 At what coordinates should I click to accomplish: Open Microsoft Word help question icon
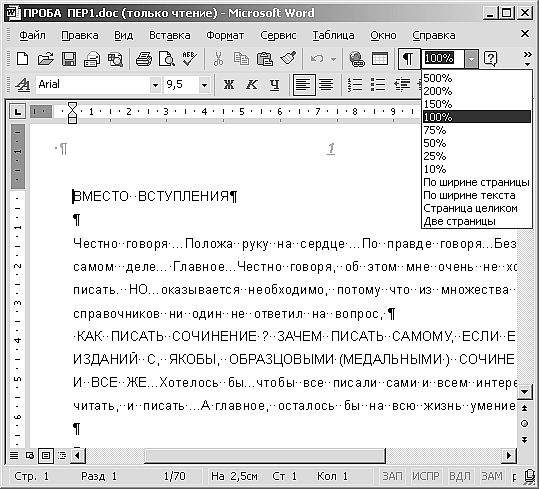pos(490,59)
